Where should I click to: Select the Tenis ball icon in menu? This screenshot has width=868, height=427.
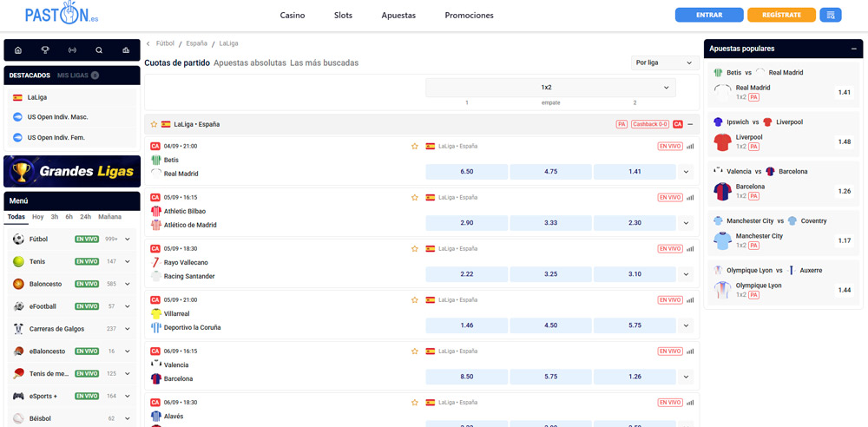click(x=19, y=261)
